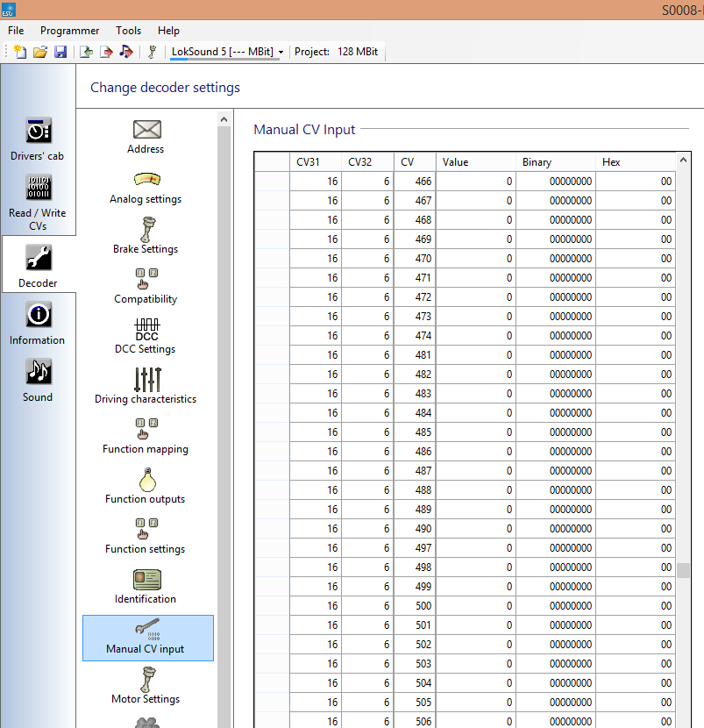Open the Tools menu
The image size is (704, 728).
(128, 31)
